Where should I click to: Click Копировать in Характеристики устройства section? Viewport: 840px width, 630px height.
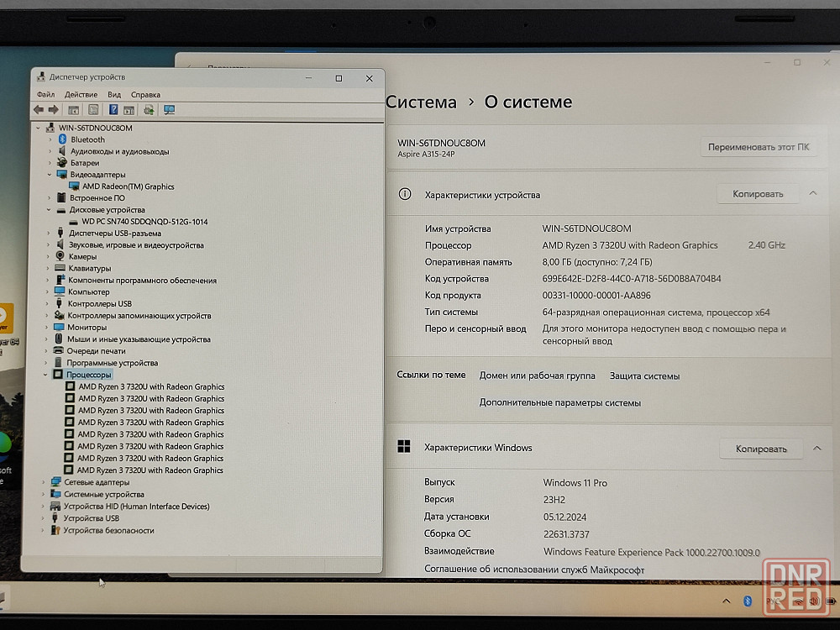pyautogui.click(x=758, y=194)
